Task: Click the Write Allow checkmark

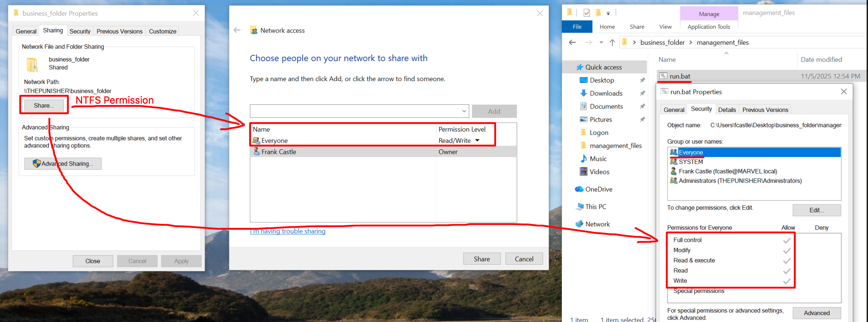Action: tap(787, 281)
